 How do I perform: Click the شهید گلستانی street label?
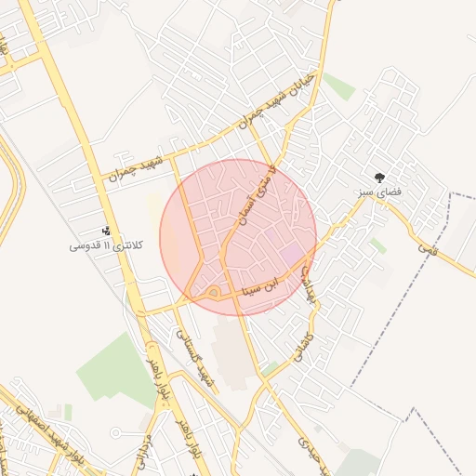tap(195, 358)
